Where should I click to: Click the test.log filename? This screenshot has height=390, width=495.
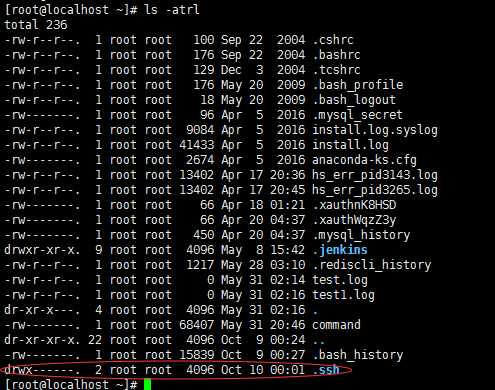click(x=340, y=280)
